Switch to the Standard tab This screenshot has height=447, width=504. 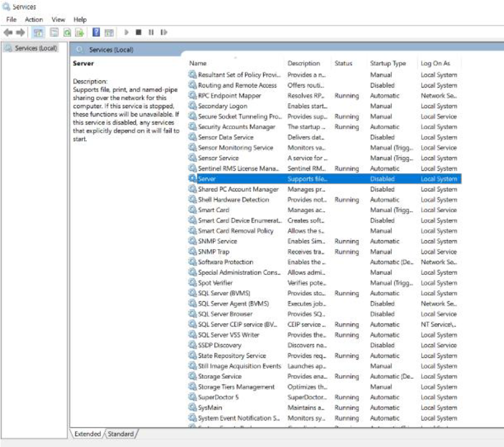coord(120,434)
